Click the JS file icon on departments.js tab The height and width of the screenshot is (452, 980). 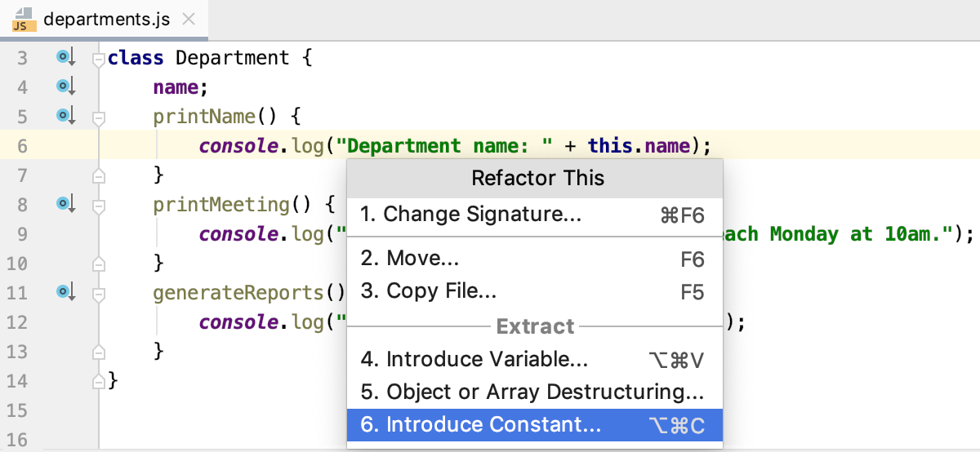coord(22,20)
